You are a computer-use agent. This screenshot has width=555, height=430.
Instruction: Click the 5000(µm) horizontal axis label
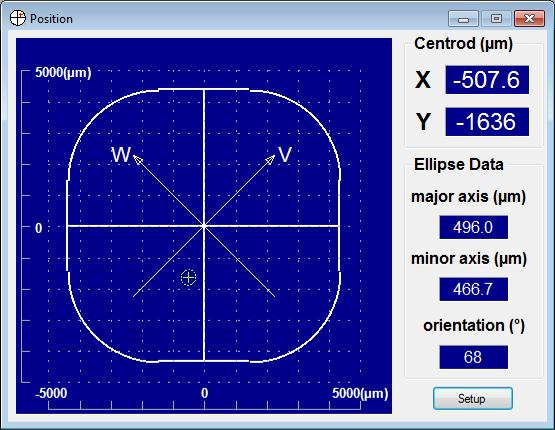tap(360, 394)
